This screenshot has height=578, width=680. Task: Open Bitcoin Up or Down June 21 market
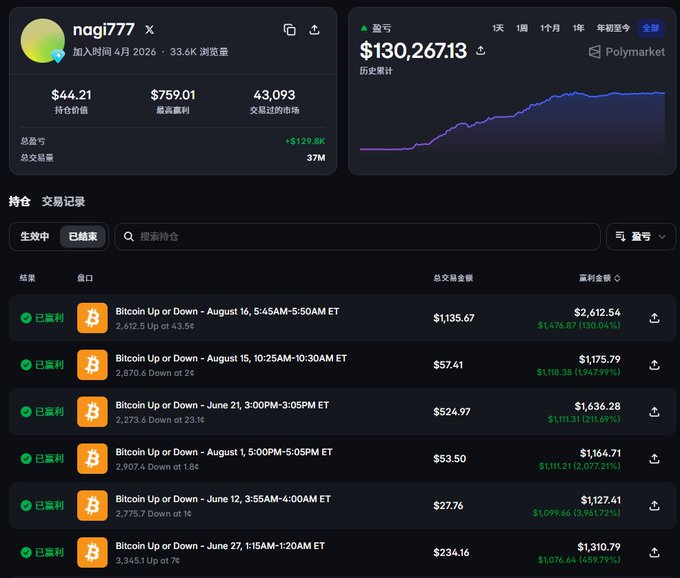click(x=222, y=405)
